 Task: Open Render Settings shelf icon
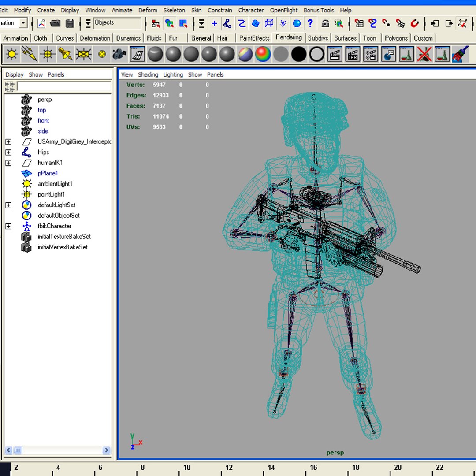[x=370, y=54]
